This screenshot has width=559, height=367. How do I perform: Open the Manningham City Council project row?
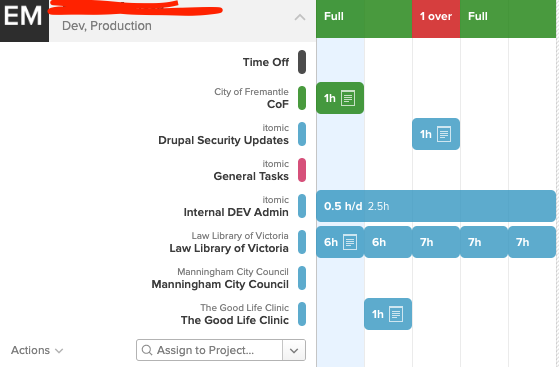tap(220, 278)
